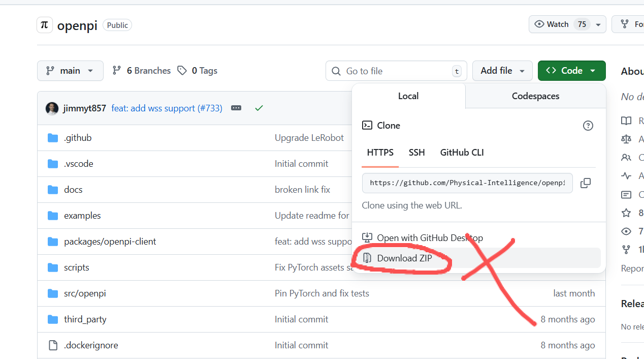This screenshot has width=644, height=359.
Task: Click the eye watchers icon in sidebar
Action: [626, 231]
